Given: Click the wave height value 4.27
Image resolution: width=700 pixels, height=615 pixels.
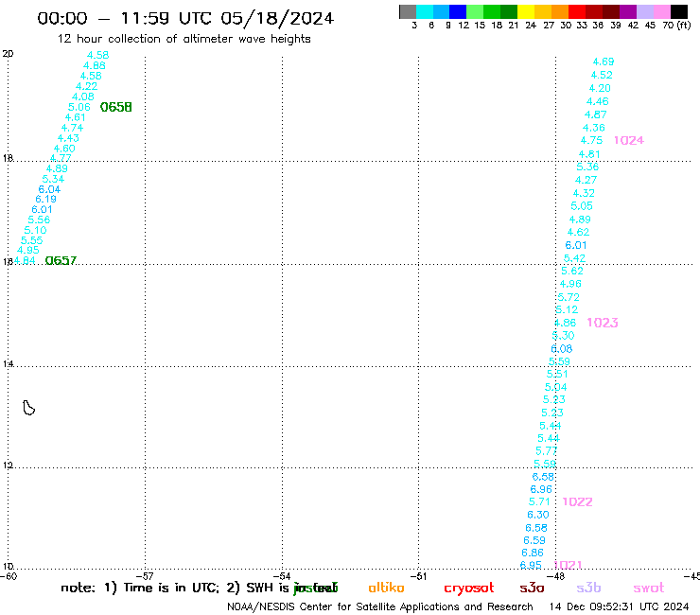Looking at the screenshot, I should click(586, 180).
